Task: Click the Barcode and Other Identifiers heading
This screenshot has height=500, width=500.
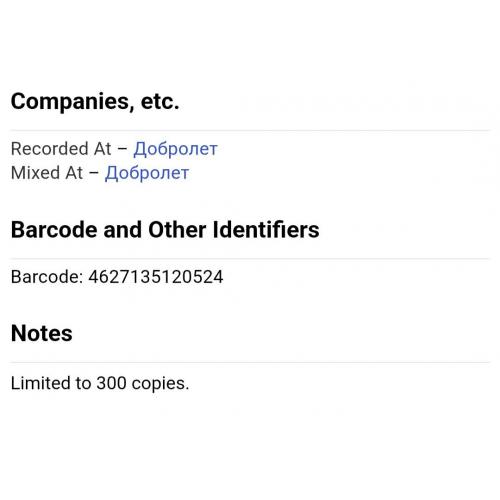Action: [x=165, y=230]
